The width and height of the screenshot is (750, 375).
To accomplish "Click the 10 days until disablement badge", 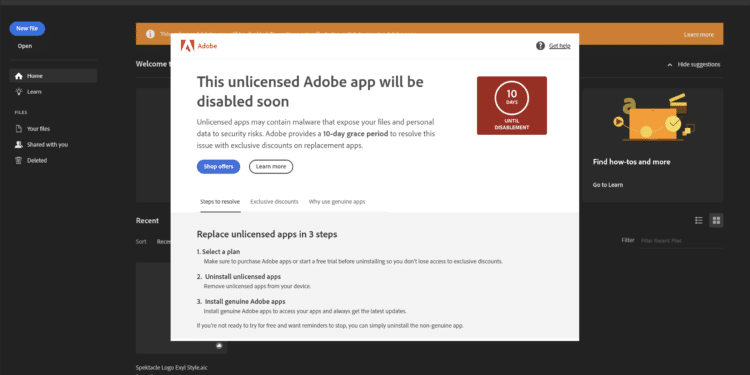I will 512,105.
